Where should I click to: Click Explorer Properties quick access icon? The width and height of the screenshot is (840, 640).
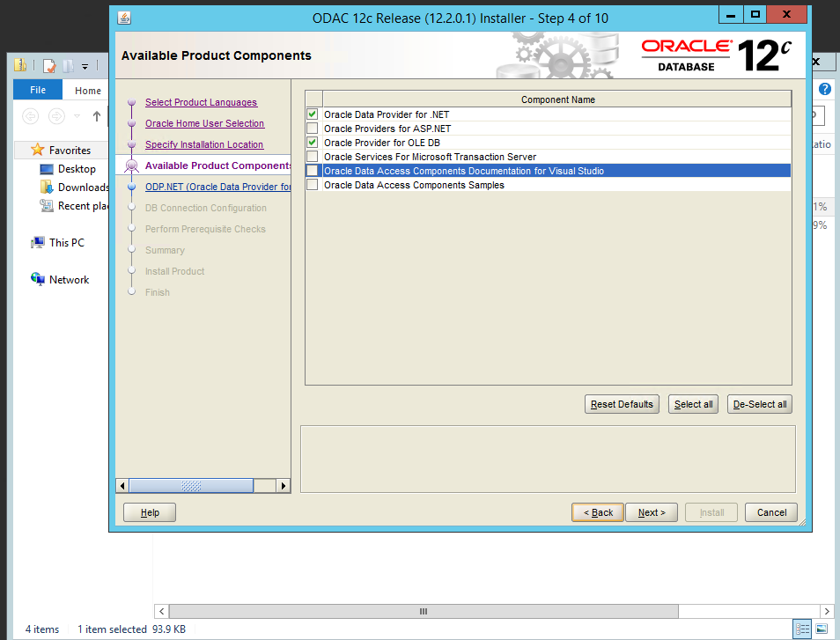coord(49,65)
